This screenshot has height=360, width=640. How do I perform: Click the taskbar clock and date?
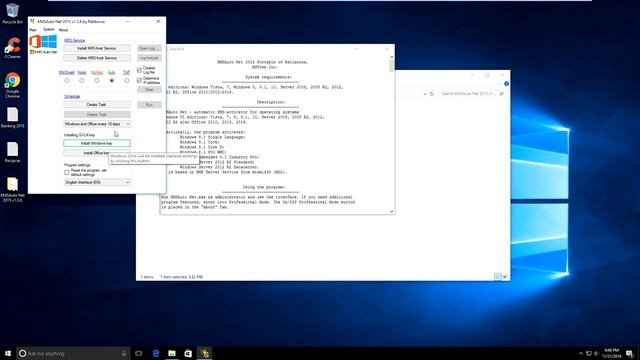click(x=611, y=353)
